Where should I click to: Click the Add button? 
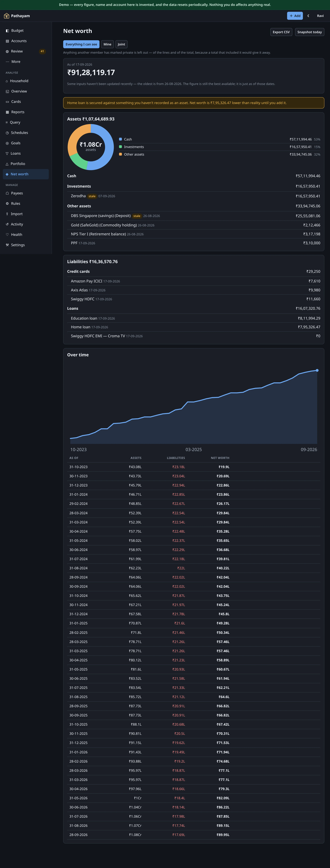[x=295, y=16]
